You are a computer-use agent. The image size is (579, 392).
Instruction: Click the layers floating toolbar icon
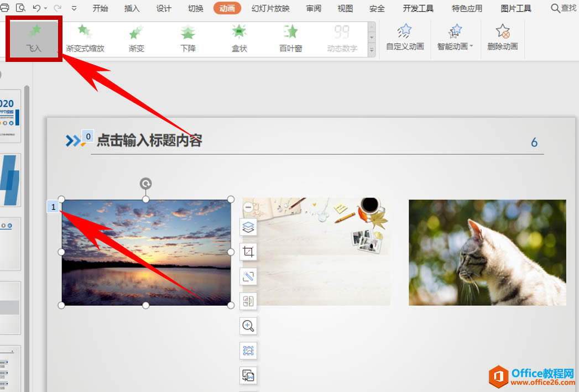248,227
